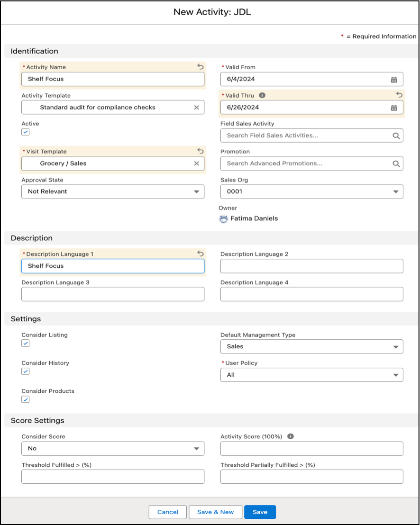Click Activity Template lookup field text
Screen dimensions: 420x525
click(x=98, y=108)
